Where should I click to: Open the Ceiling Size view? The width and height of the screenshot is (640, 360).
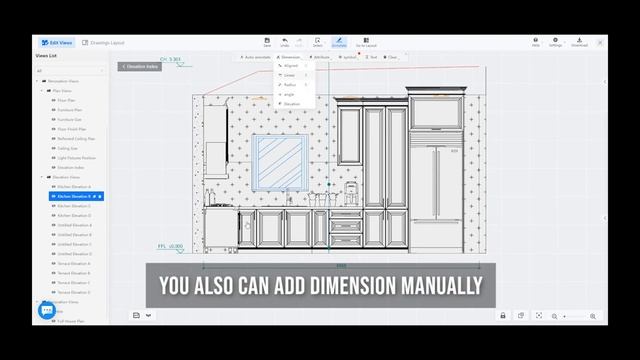pos(67,148)
